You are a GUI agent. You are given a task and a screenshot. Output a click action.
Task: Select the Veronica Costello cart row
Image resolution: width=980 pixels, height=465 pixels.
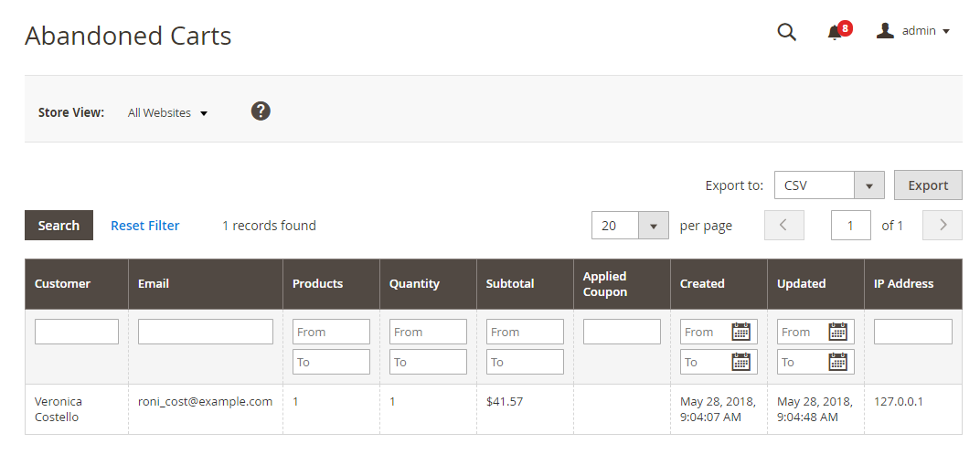pos(59,409)
